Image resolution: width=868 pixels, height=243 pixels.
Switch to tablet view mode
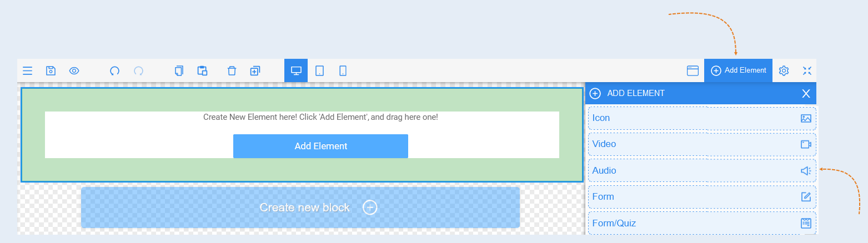(x=320, y=70)
